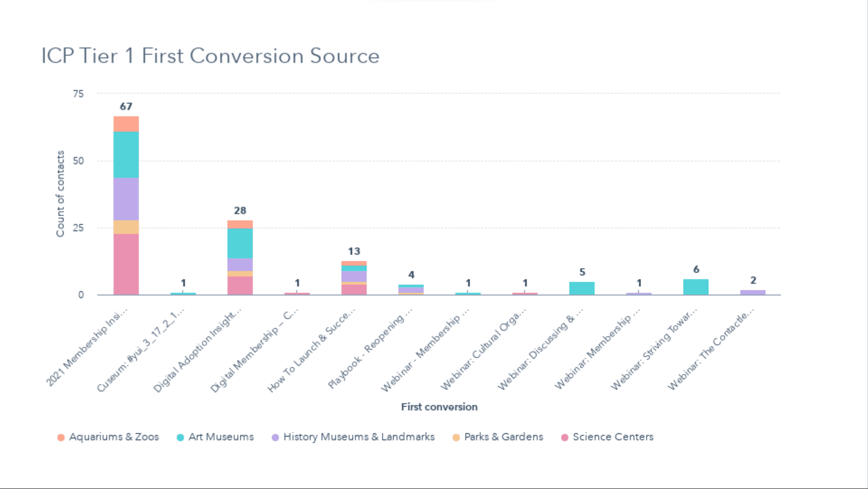This screenshot has height=489, width=868.
Task: Click the Playbook - Reopening bar
Action: 411,290
